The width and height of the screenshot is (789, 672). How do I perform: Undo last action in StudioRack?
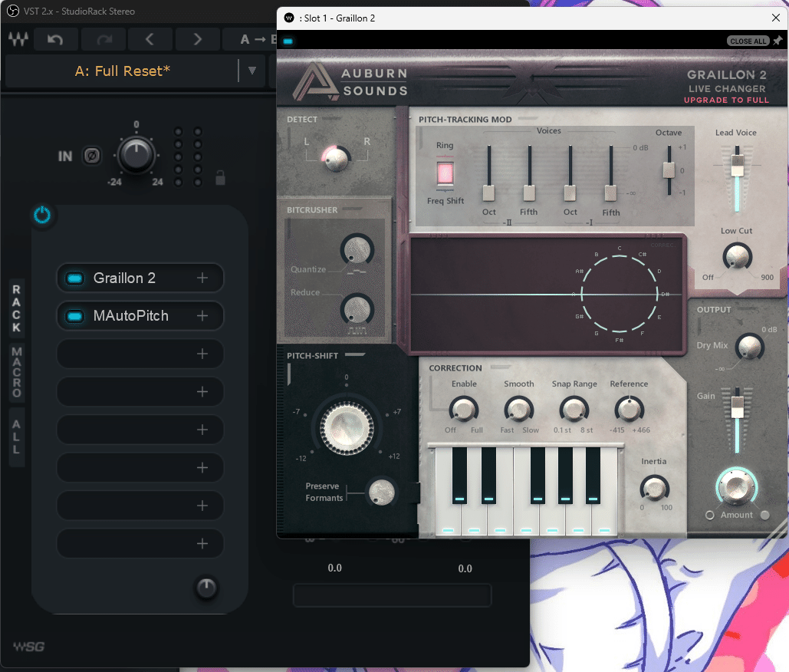click(55, 39)
